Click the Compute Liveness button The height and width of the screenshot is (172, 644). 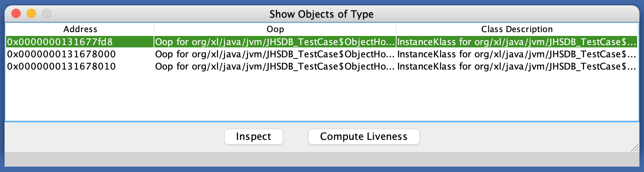click(x=364, y=137)
